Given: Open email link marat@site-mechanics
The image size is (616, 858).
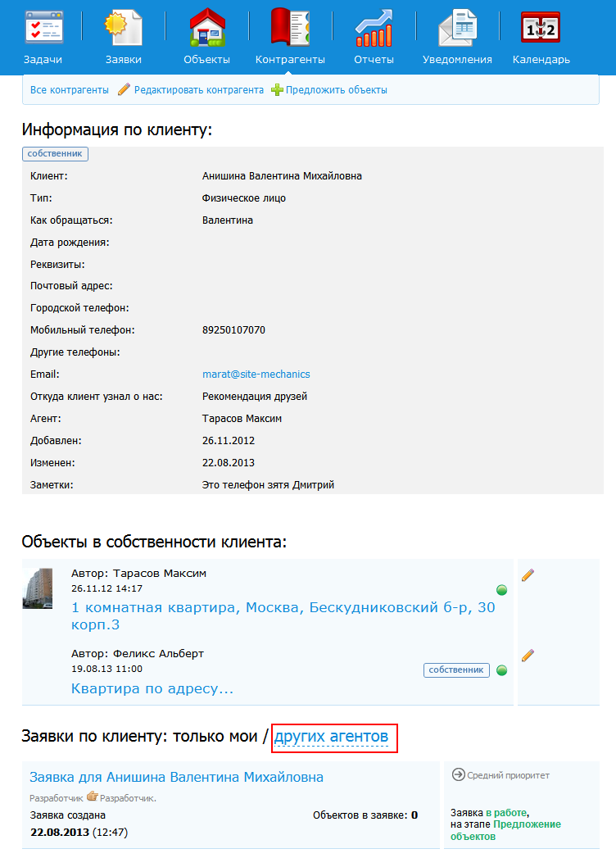Looking at the screenshot, I should (x=256, y=375).
